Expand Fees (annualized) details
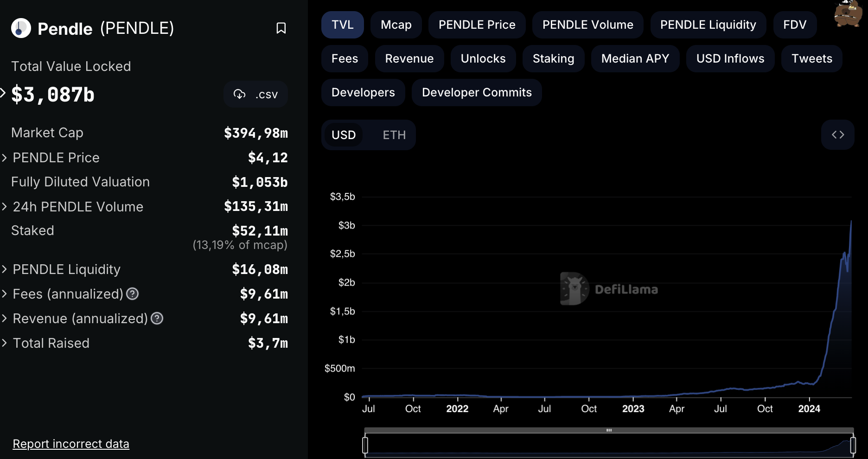 click(4, 293)
